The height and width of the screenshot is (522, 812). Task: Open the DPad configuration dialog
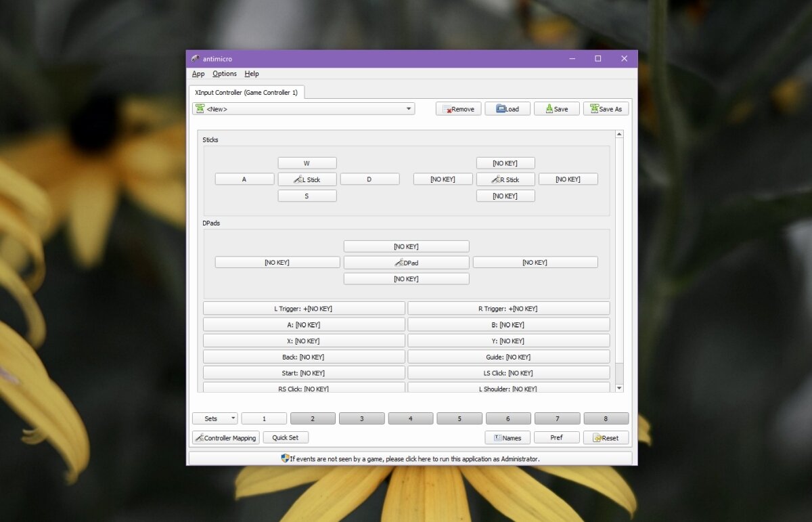pos(406,262)
